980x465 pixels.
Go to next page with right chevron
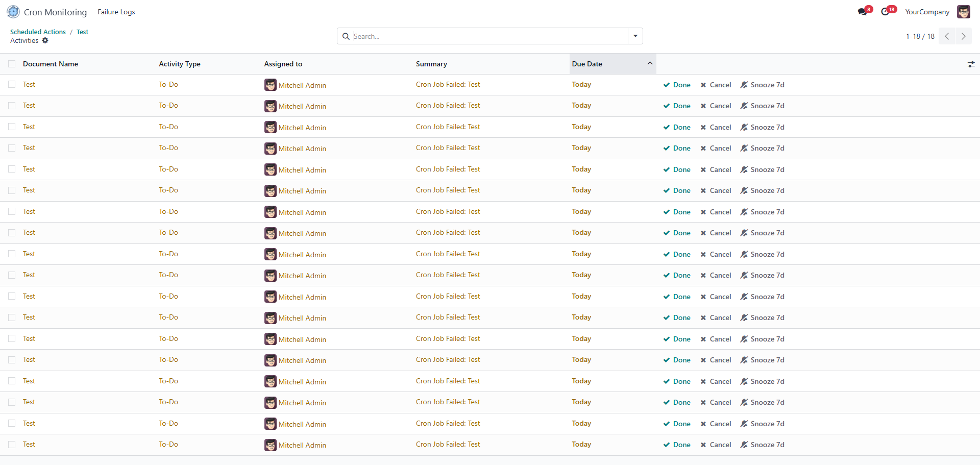pyautogui.click(x=964, y=36)
